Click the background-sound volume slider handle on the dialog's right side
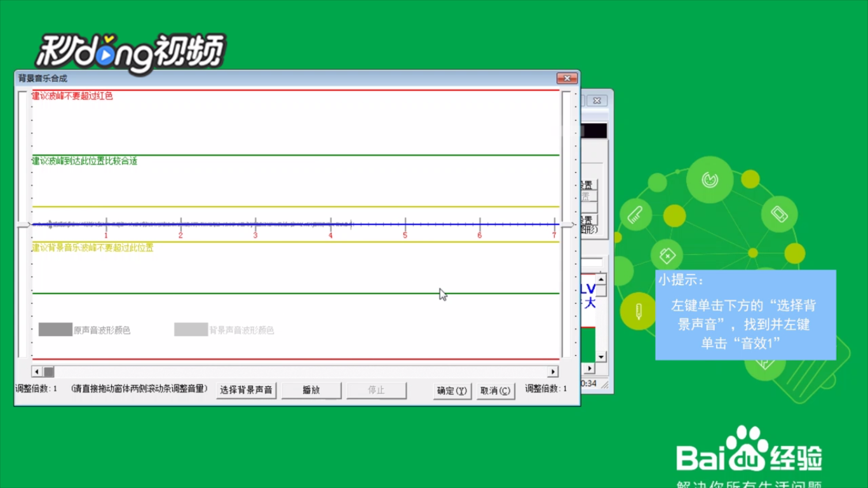868x488 pixels. [568, 224]
